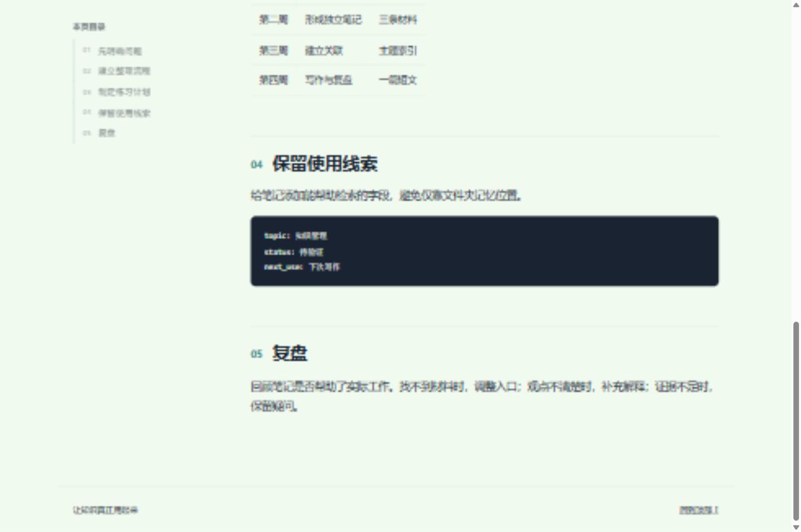Click the 三条材料 table cell
The width and height of the screenshot is (801, 532).
(398, 20)
